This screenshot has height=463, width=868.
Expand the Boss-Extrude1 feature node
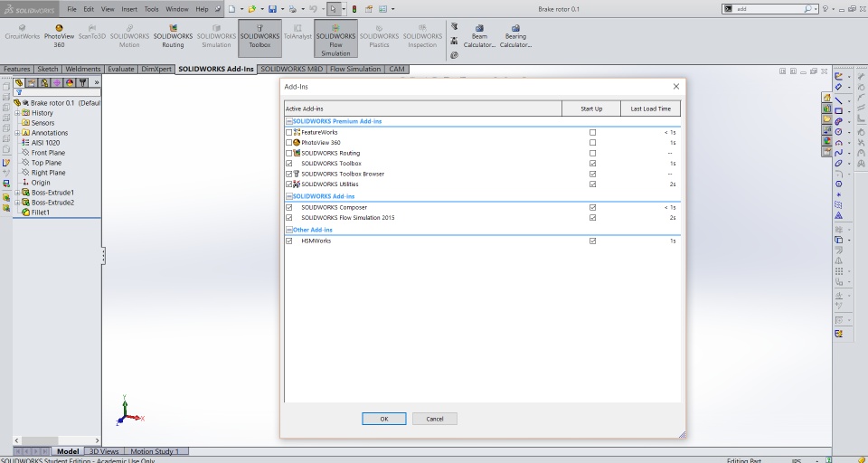(17, 193)
